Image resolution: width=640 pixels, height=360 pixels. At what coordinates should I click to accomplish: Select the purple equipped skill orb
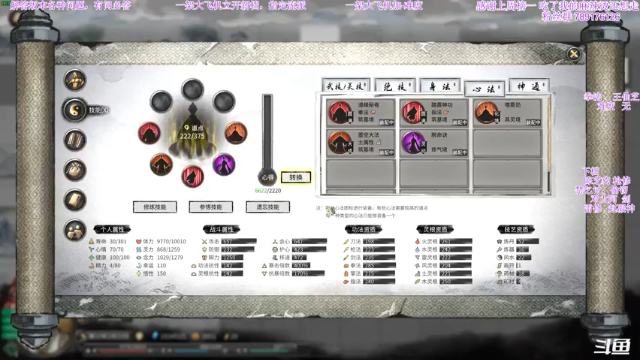[x=224, y=164]
